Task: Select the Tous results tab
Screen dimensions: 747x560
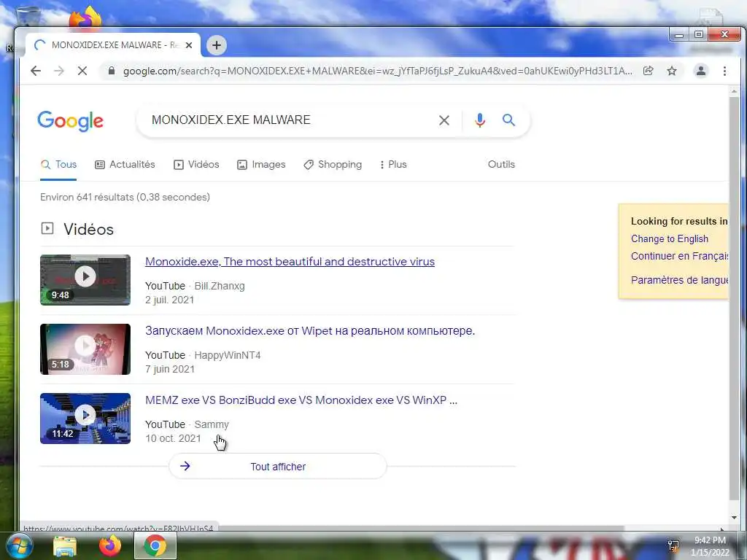Action: pyautogui.click(x=58, y=165)
